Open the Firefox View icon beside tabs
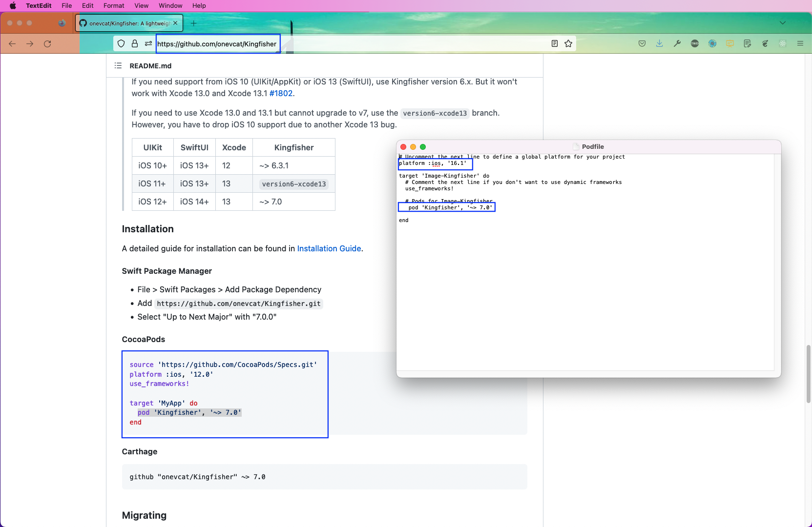This screenshot has height=527, width=812. (62, 23)
